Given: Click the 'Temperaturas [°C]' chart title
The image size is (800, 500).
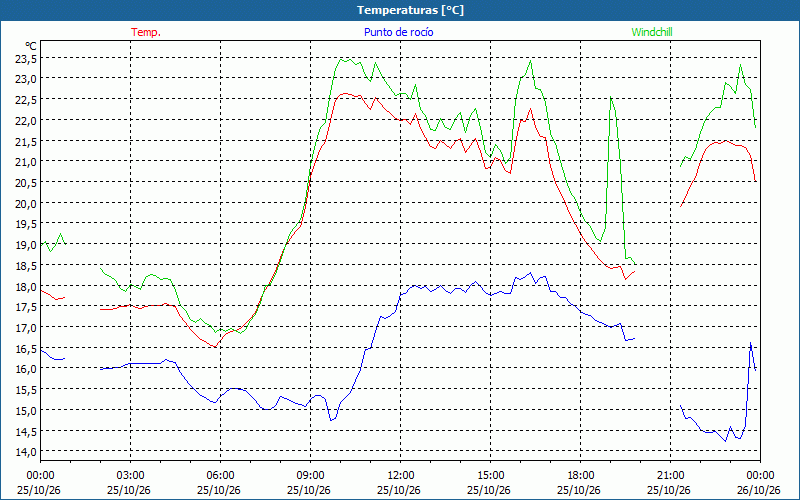Looking at the screenshot, I should (410, 10).
